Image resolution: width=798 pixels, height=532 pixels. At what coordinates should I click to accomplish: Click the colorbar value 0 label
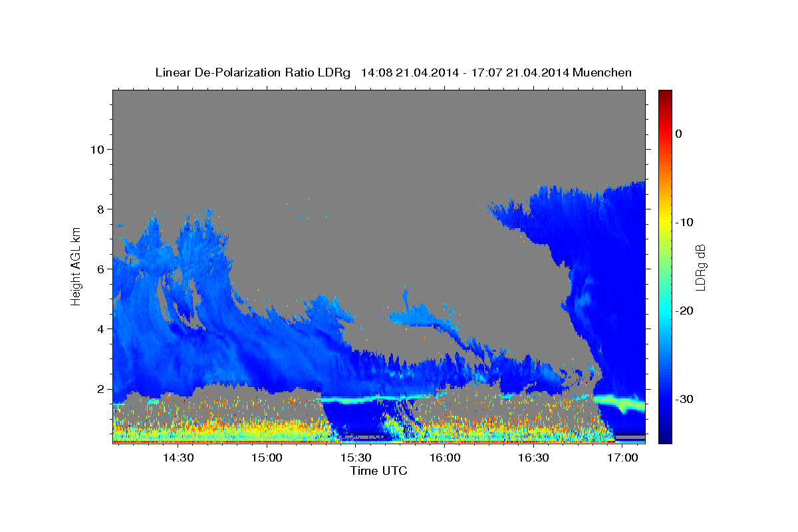[x=679, y=134]
